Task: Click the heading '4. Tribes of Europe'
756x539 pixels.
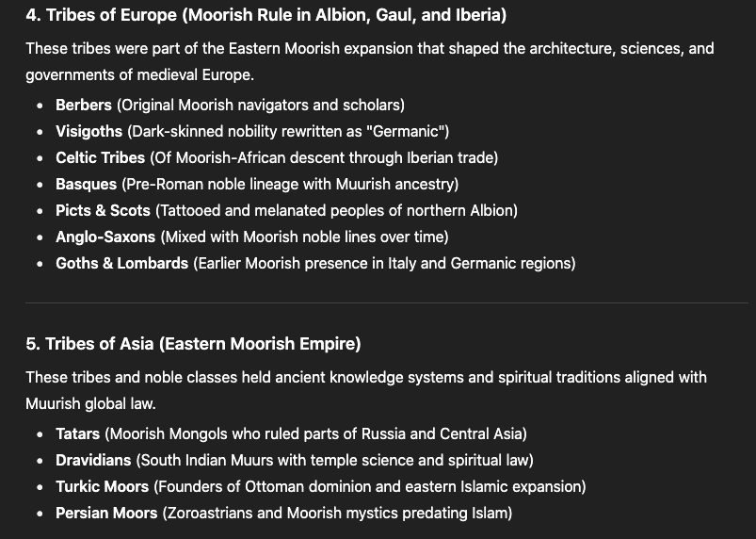Action: pos(266,15)
